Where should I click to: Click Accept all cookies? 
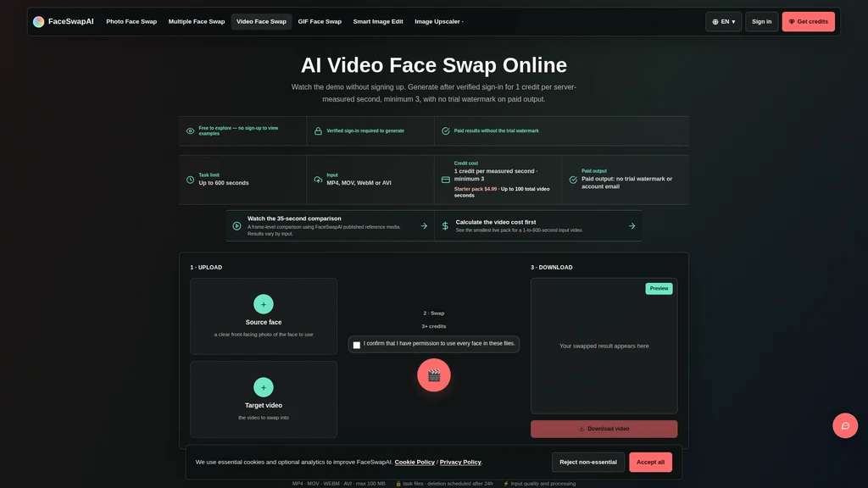650,462
